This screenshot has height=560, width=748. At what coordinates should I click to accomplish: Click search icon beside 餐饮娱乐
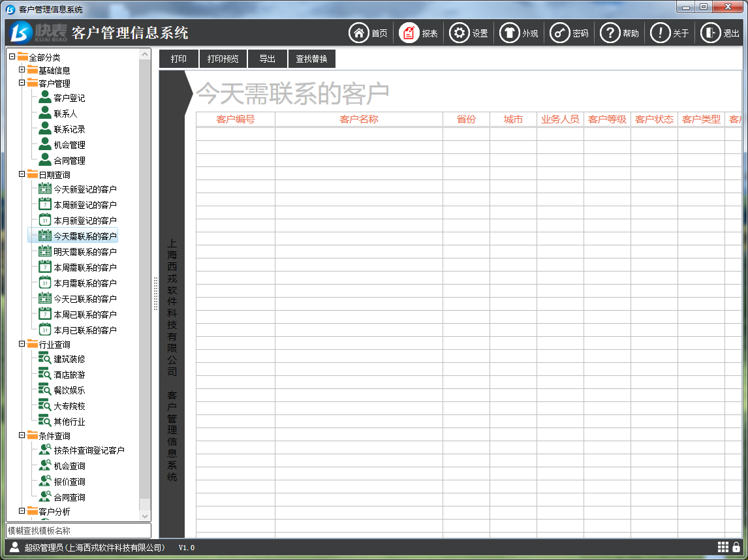(x=45, y=390)
